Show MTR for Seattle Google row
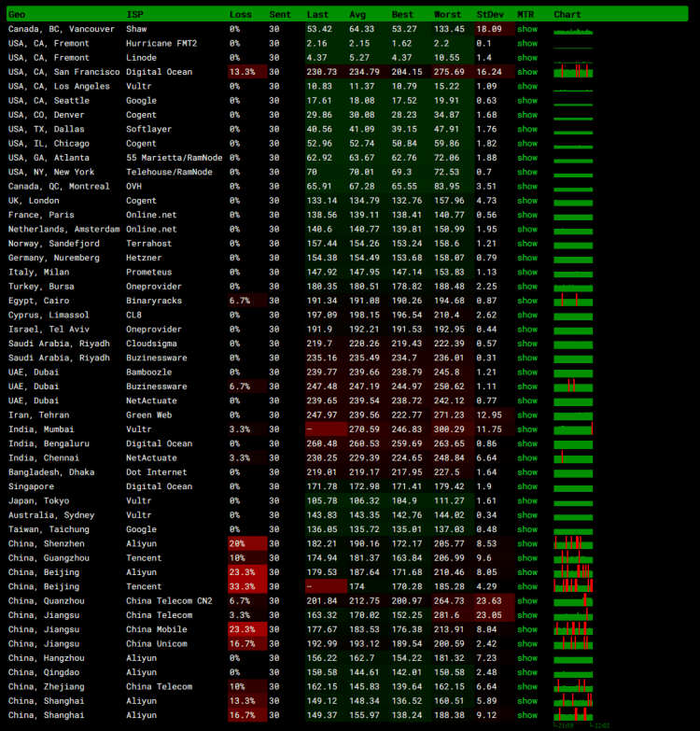This screenshot has height=731, width=700. coord(527,101)
